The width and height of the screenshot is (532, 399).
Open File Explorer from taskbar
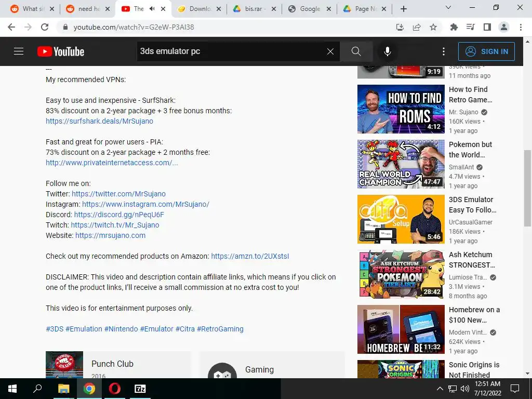(x=63, y=389)
